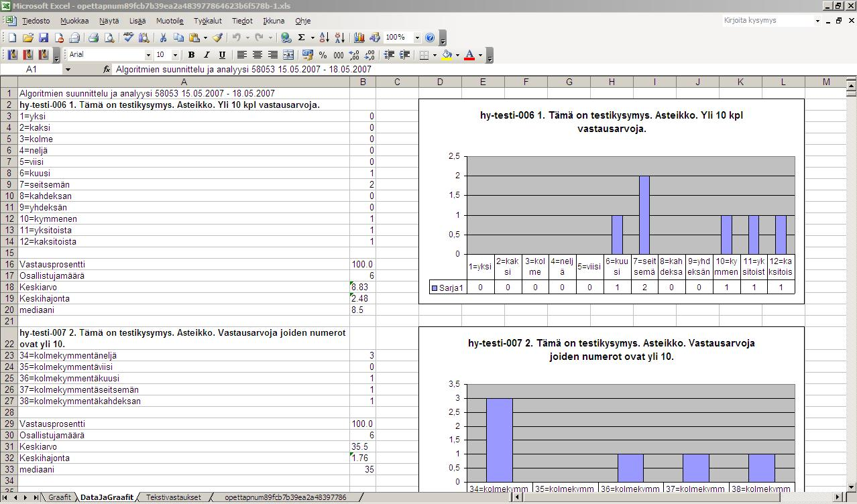
Task: Click the fx Insert Function button
Action: [x=107, y=69]
